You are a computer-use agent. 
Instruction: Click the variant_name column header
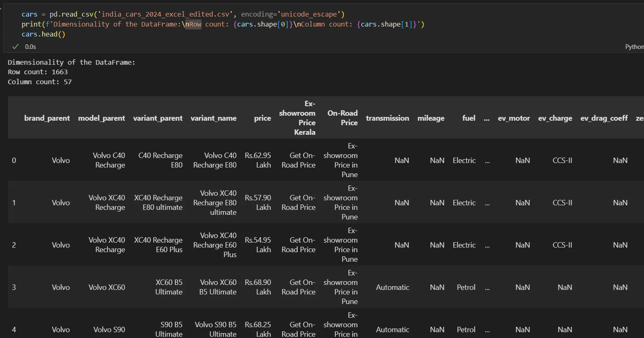click(x=214, y=118)
